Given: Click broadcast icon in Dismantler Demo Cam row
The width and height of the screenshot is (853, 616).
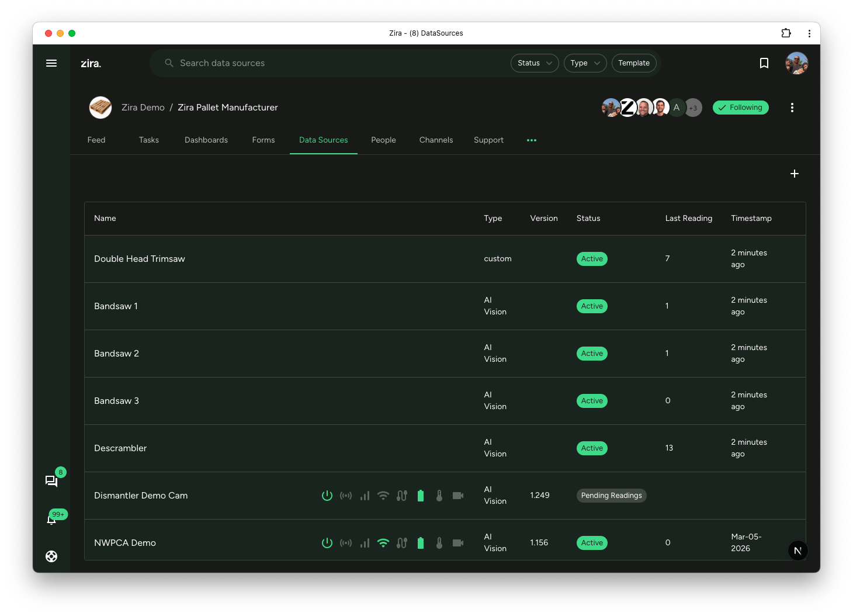Looking at the screenshot, I should [346, 496].
